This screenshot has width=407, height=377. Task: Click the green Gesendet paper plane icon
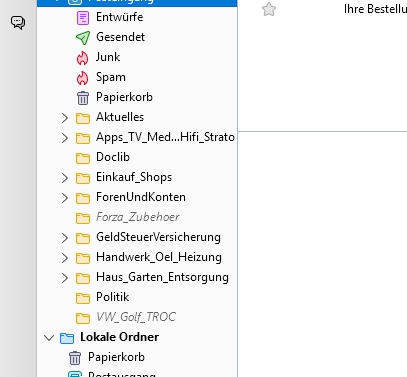point(83,38)
